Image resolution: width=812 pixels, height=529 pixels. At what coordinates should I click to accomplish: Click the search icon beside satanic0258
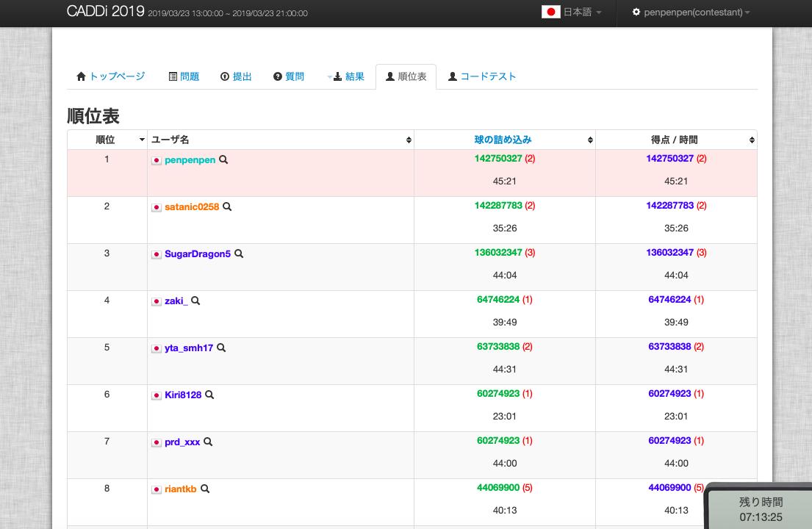227,207
